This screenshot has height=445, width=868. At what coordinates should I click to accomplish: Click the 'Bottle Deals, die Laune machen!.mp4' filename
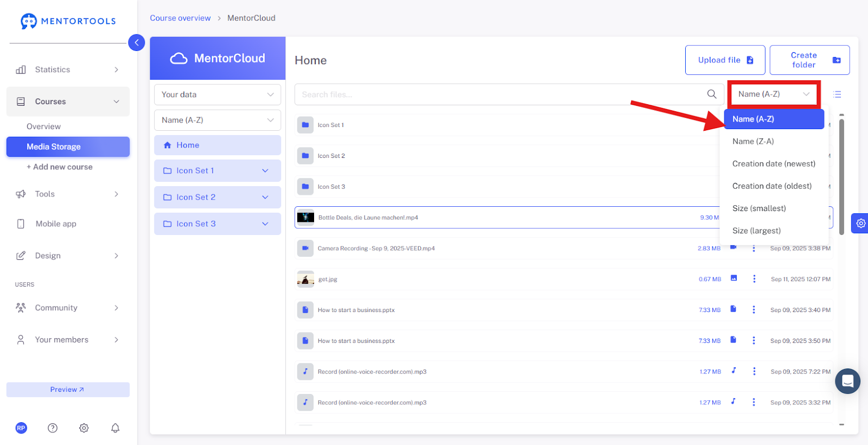coord(368,218)
